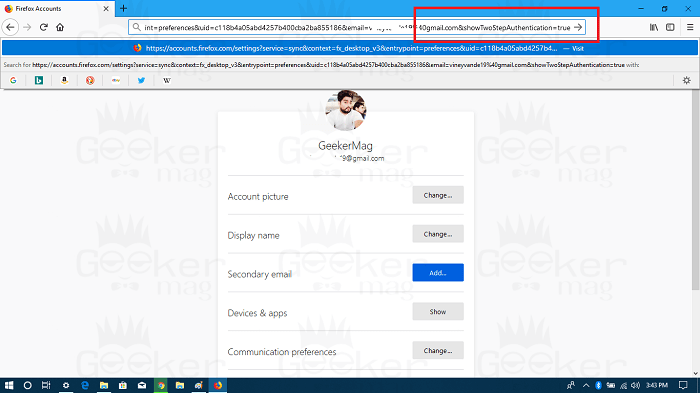Open the Firefox home page icon
The image size is (700, 393).
pyautogui.click(x=60, y=27)
